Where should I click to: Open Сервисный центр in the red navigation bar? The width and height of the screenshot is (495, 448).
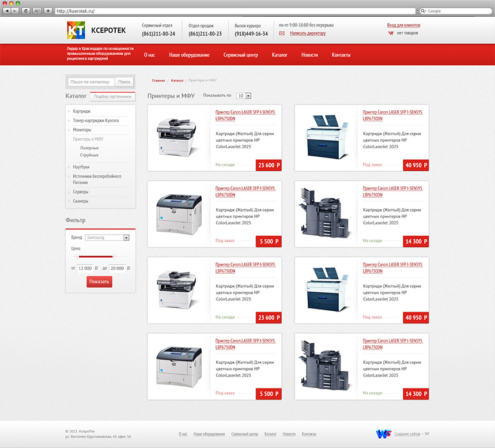click(240, 55)
